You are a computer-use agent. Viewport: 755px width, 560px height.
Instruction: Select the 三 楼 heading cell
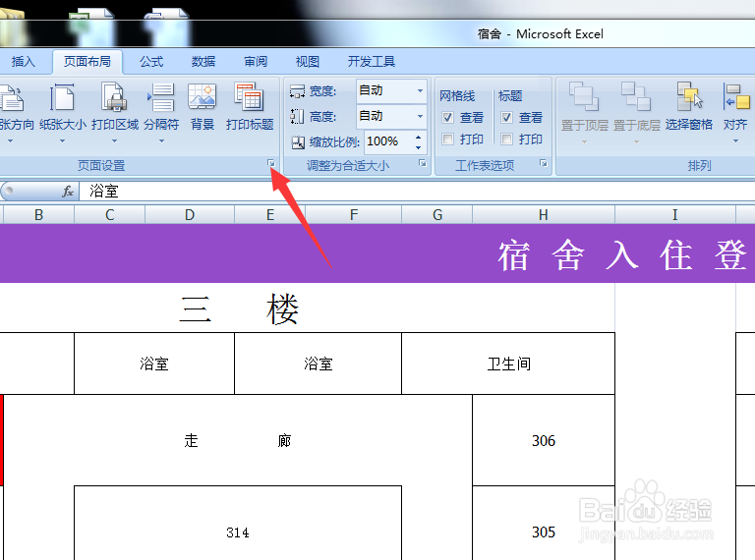pyautogui.click(x=307, y=308)
